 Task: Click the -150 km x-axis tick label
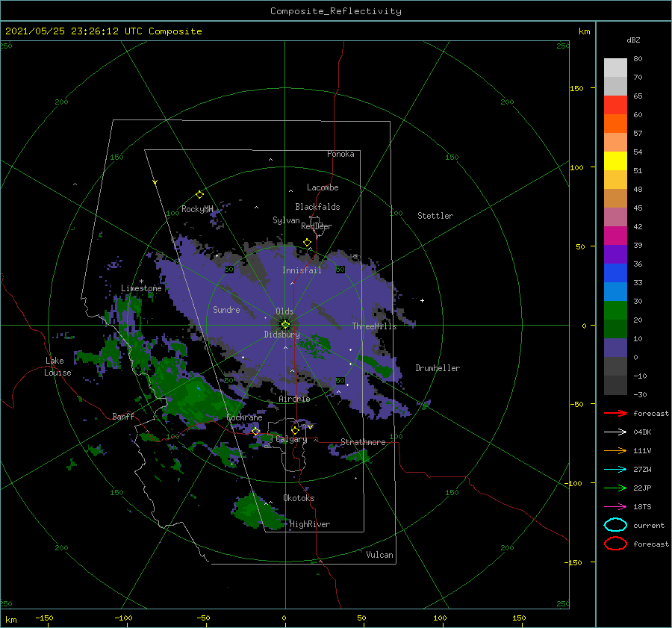point(44,618)
